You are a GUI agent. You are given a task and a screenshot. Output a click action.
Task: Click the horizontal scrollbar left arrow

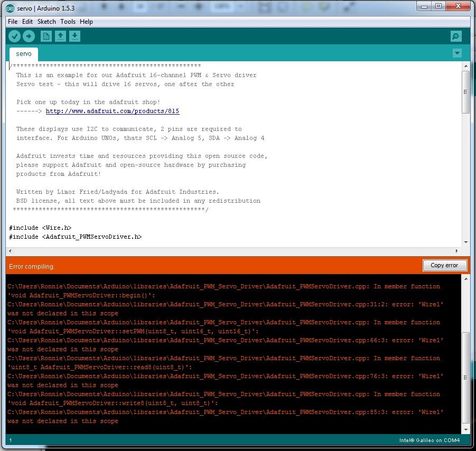(x=10, y=251)
